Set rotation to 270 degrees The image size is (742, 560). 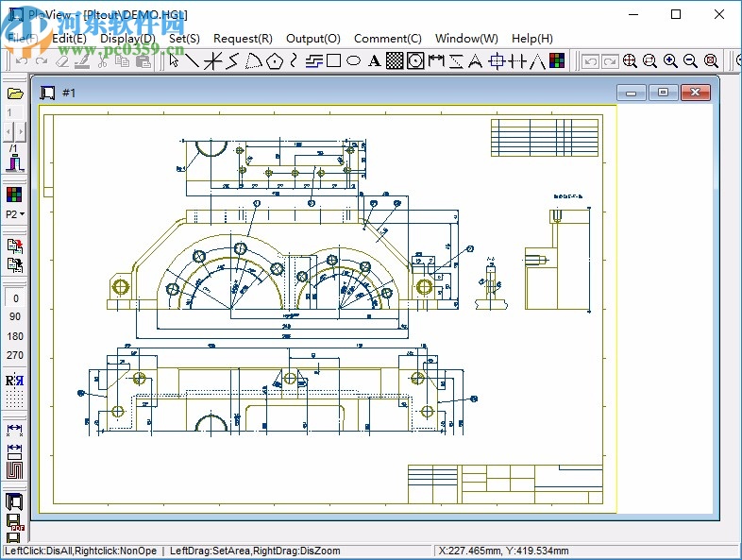[15, 355]
